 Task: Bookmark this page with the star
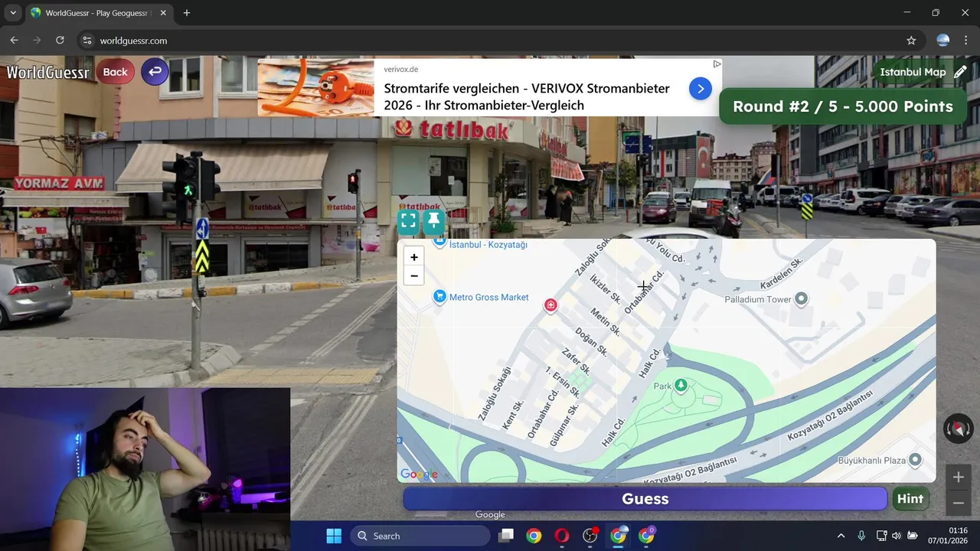[911, 41]
